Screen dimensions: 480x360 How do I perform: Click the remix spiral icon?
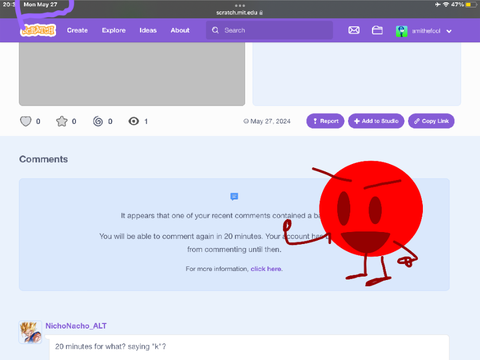[x=98, y=121]
